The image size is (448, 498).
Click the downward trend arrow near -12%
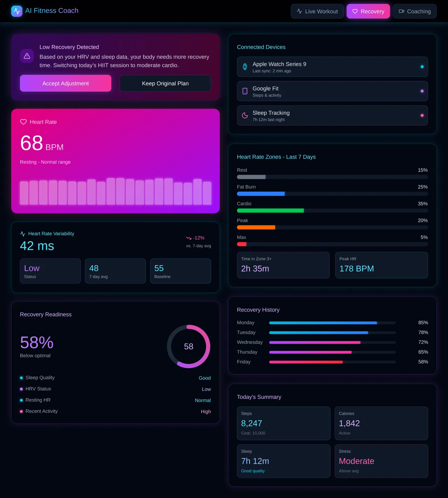pyautogui.click(x=189, y=238)
